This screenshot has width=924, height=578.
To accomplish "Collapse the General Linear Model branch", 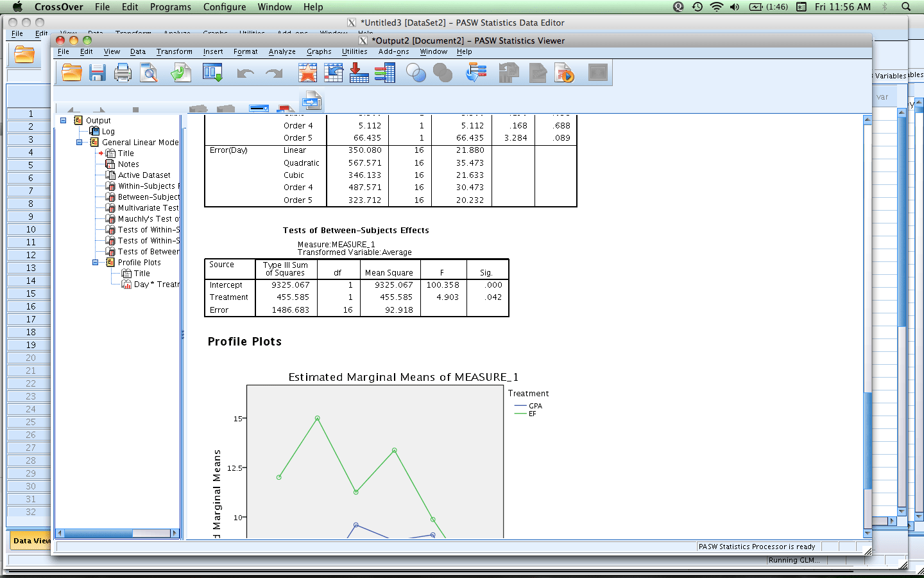I will 80,142.
